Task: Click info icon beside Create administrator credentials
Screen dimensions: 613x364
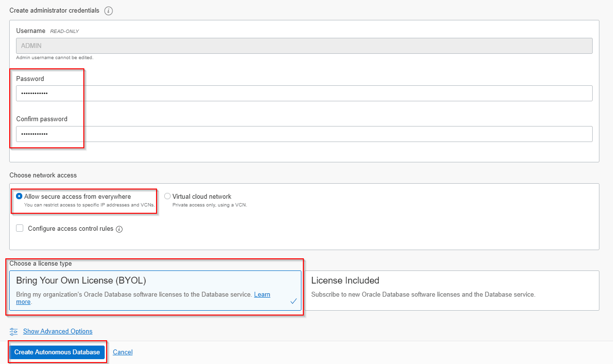Action: point(109,11)
